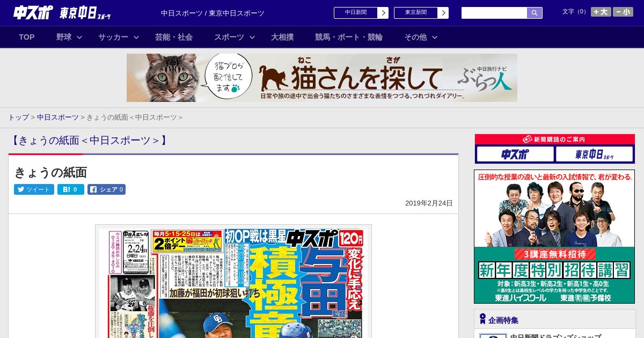
Task: Go to トップ breadcrumb link
Action: 18,117
